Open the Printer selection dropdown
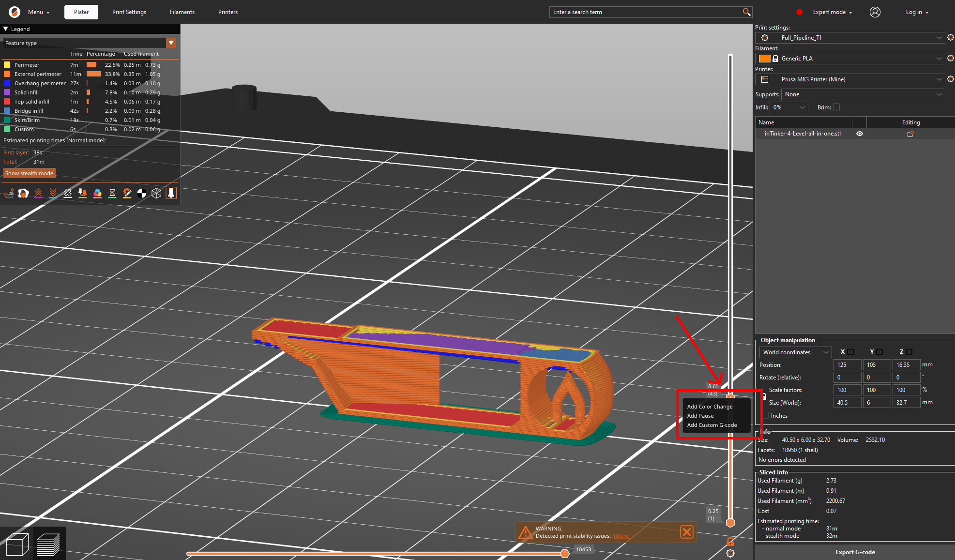Image resolution: width=955 pixels, height=560 pixels. tap(853, 79)
